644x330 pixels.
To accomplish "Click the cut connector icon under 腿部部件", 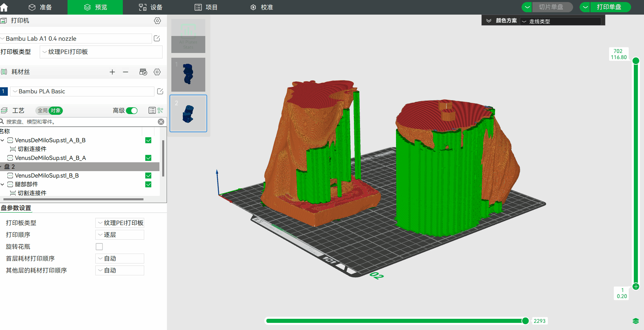I will (x=13, y=193).
